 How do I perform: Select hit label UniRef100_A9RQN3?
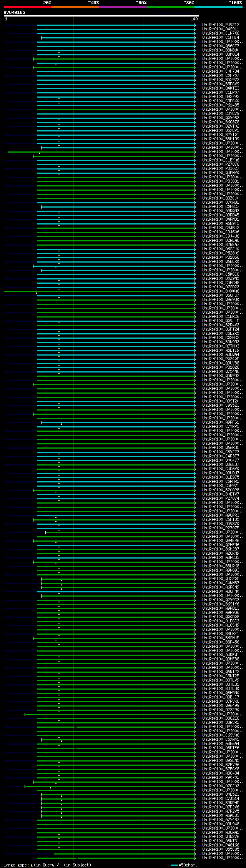point(221,211)
